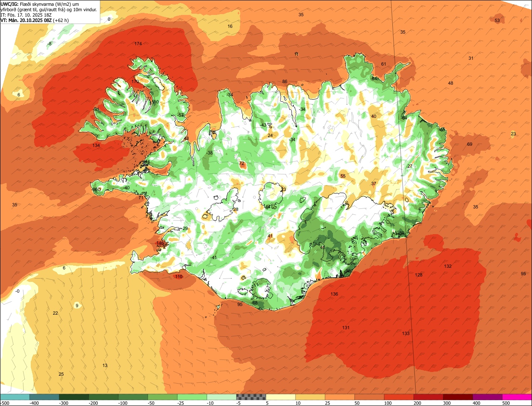Click the 131 value in the southeast sea
Viewport: 532px width, 406px height.
click(x=346, y=328)
